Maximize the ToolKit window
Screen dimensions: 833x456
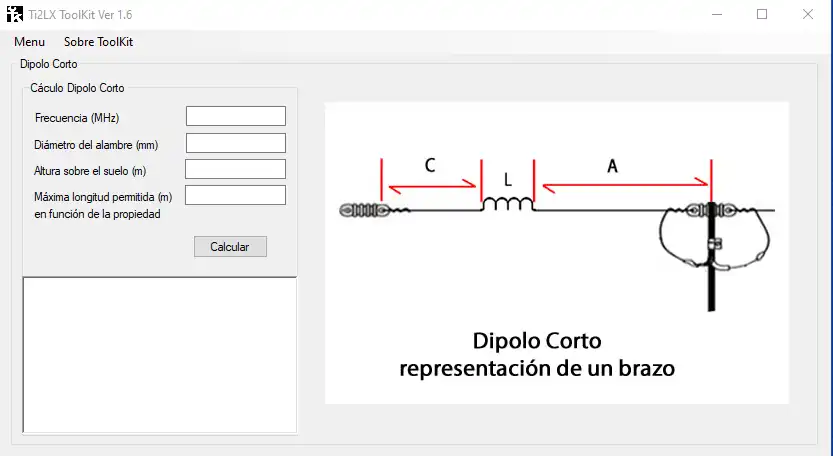[762, 14]
